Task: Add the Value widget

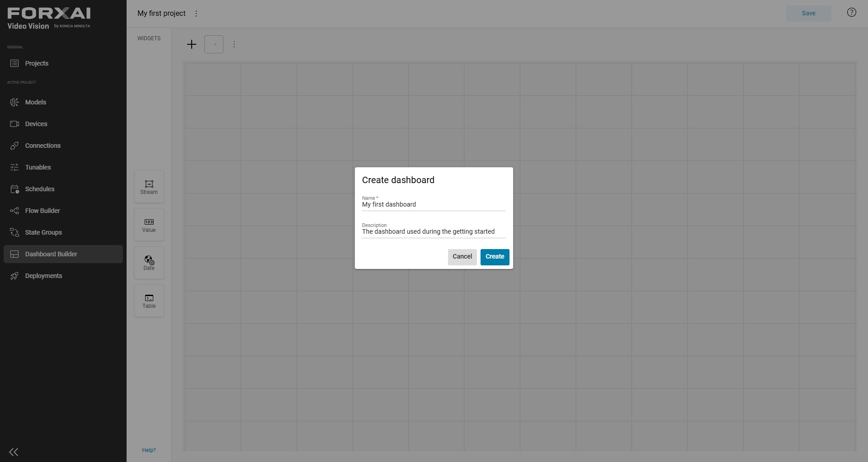Action: [x=149, y=225]
